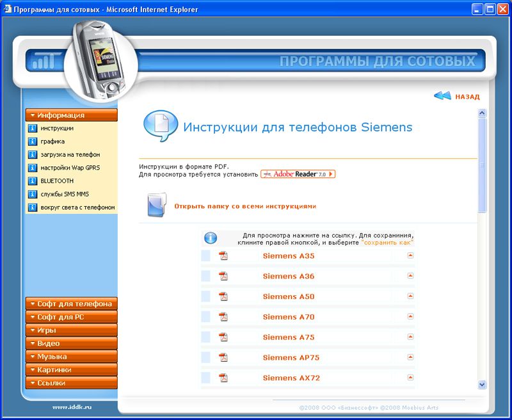Click the small up arrow beside Siemens A36
Viewport: 512px width, 420px height.
(x=410, y=276)
